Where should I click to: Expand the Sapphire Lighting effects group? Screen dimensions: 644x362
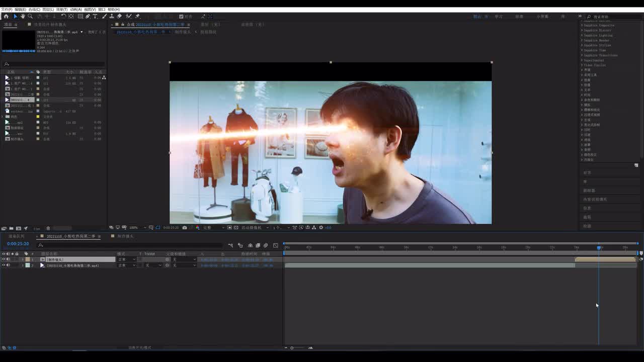click(598, 35)
